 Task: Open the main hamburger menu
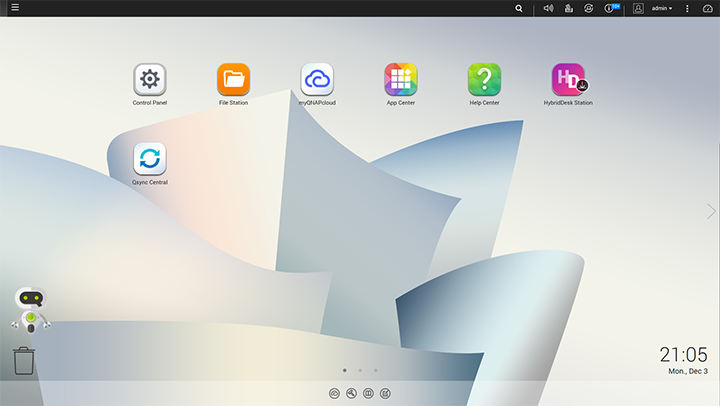tap(14, 8)
